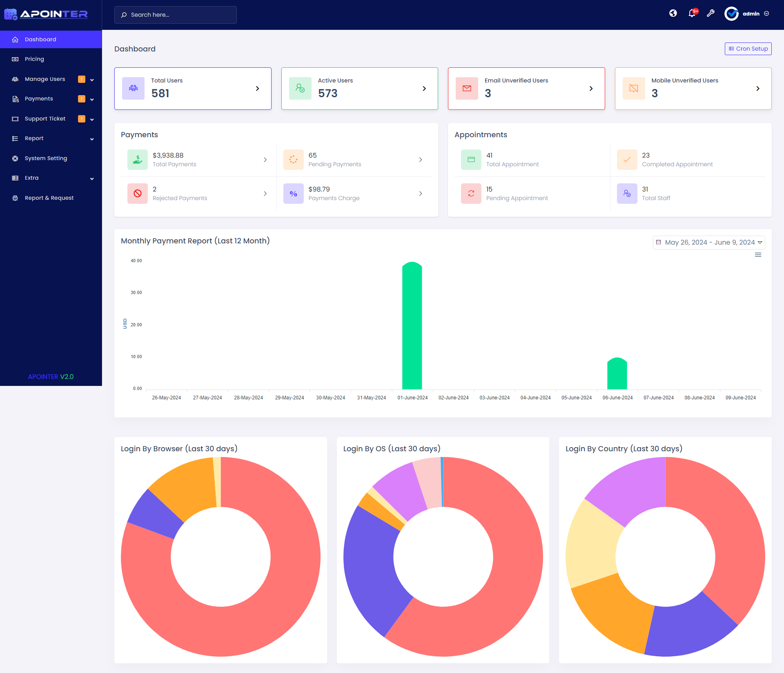This screenshot has height=673, width=784.
Task: Click the tall green 01-June-2024 bar
Action: (x=412, y=325)
